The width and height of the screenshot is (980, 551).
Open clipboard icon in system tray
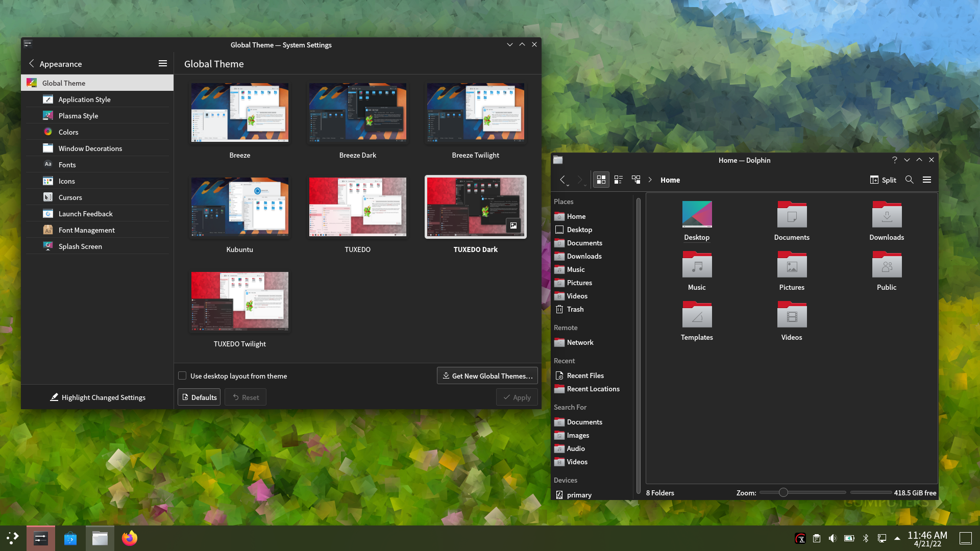[x=816, y=538]
